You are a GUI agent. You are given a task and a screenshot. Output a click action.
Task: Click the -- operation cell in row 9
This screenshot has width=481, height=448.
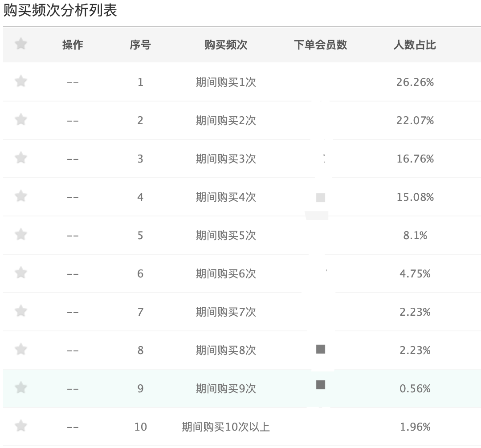pos(73,389)
